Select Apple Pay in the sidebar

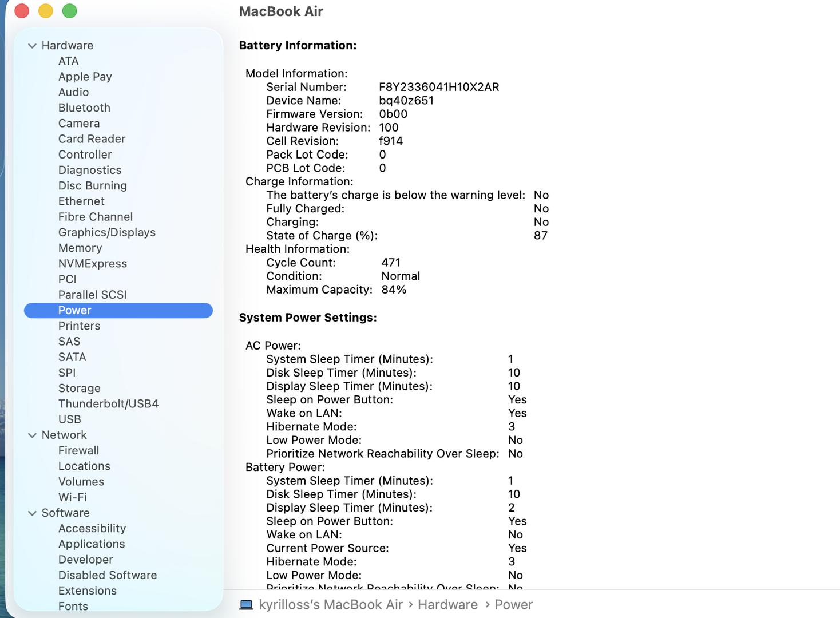coord(85,77)
